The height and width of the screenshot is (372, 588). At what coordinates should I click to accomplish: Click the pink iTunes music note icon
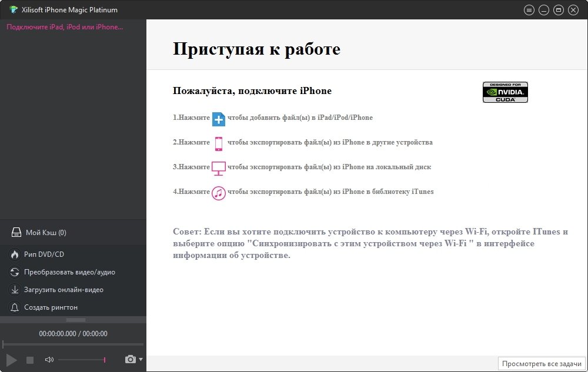[x=219, y=193]
